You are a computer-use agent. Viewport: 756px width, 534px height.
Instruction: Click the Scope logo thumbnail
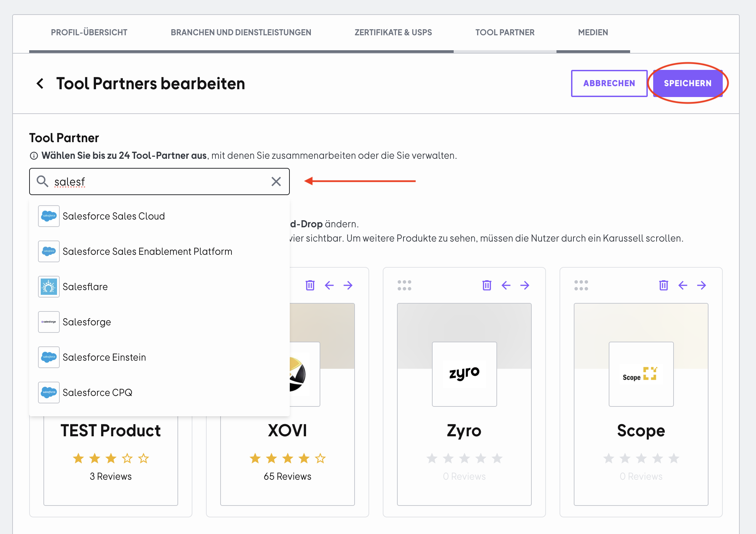click(641, 374)
